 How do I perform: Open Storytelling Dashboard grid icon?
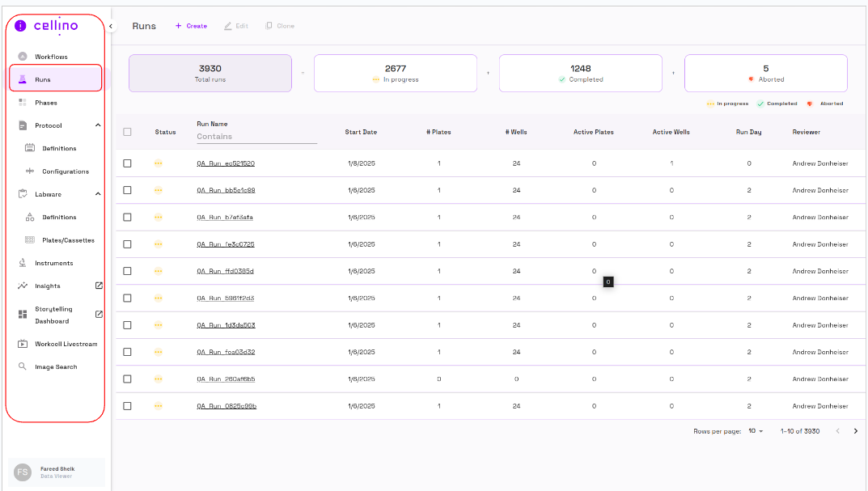pyautogui.click(x=23, y=315)
